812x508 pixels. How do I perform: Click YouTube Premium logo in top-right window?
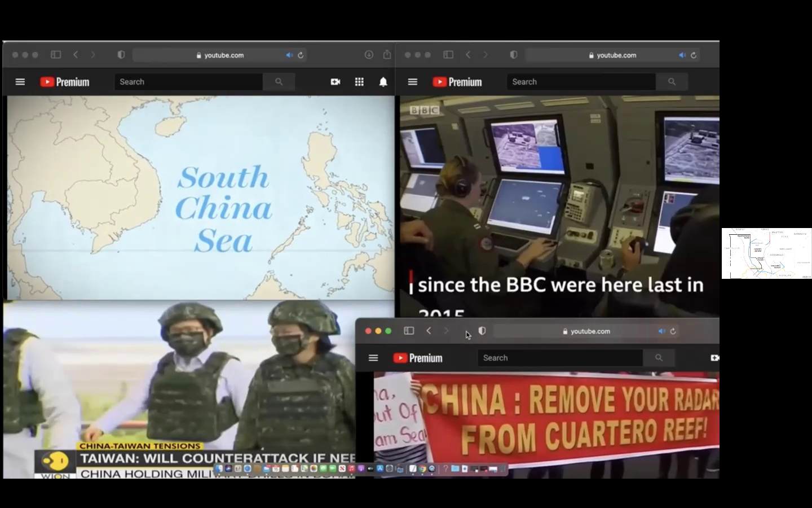(x=457, y=82)
